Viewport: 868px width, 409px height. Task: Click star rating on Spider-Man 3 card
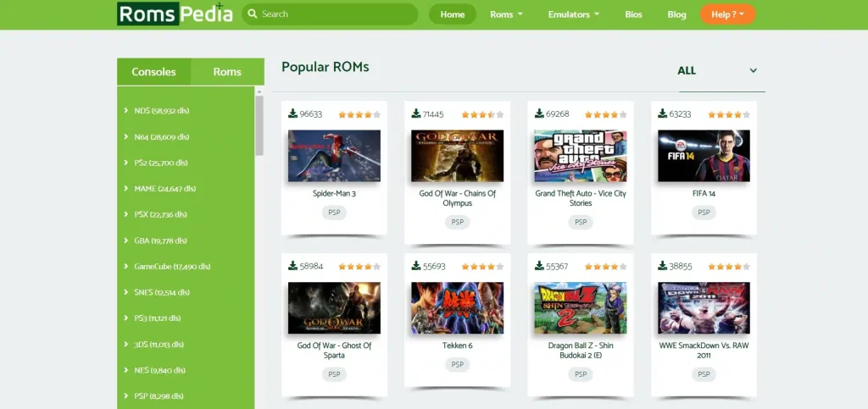point(359,114)
